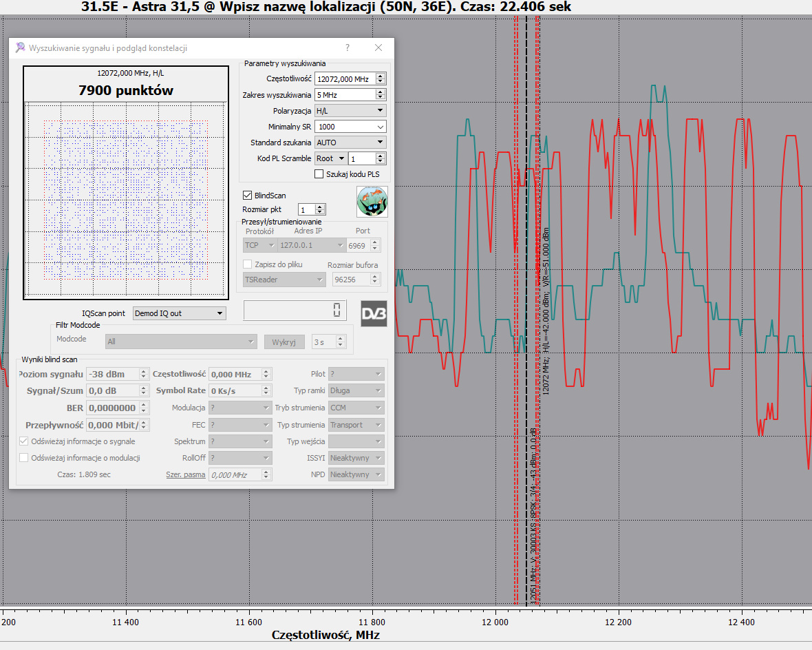Enable the Szukaj kodu PLS checkbox
This screenshot has width=812, height=650.
point(319,174)
